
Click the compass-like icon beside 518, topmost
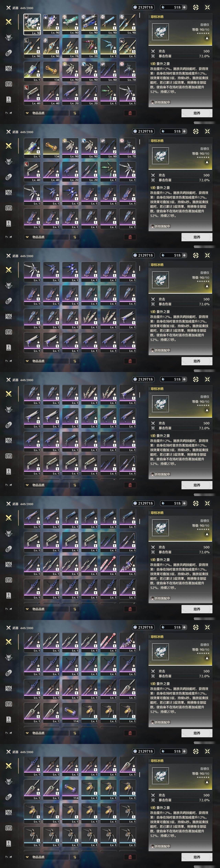[196, 7]
